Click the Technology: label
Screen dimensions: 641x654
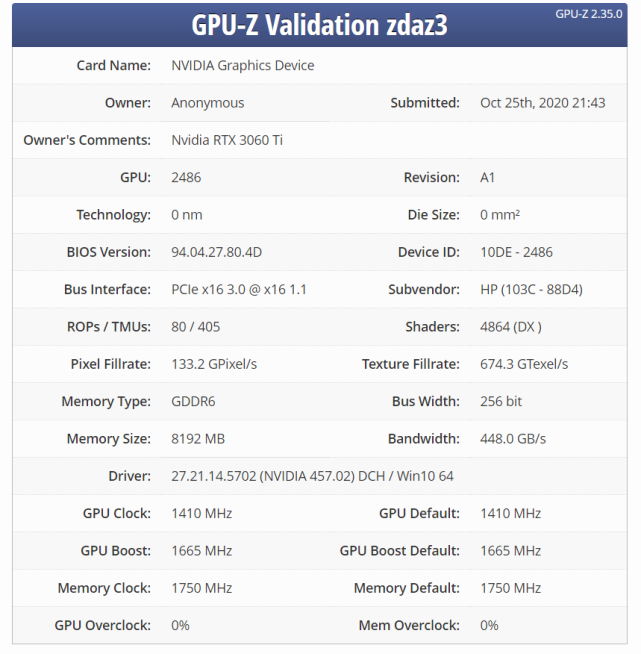tap(113, 215)
